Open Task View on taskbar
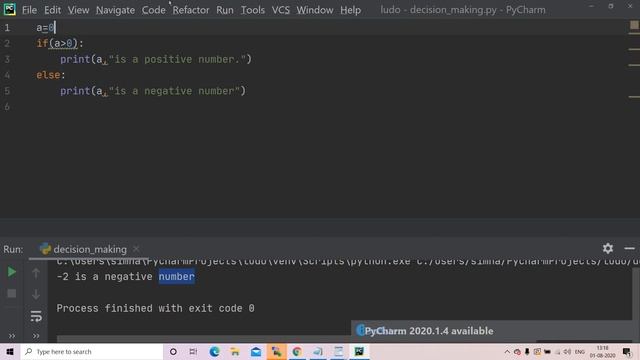The width and height of the screenshot is (640, 360). pyautogui.click(x=193, y=351)
